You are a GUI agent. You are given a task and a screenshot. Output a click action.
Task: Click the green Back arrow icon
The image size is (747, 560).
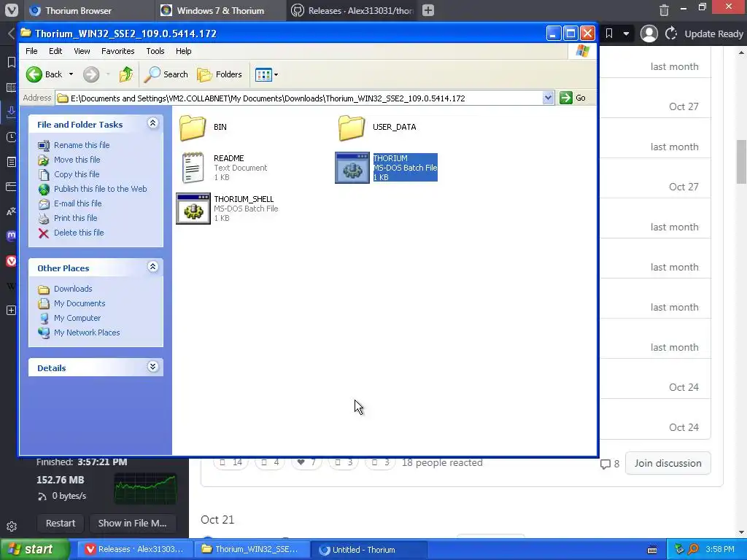click(x=34, y=74)
